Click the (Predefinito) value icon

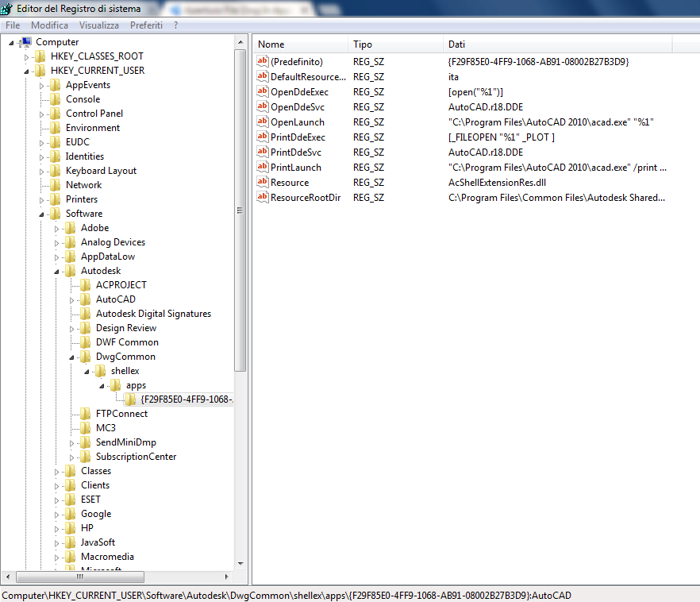(263, 62)
